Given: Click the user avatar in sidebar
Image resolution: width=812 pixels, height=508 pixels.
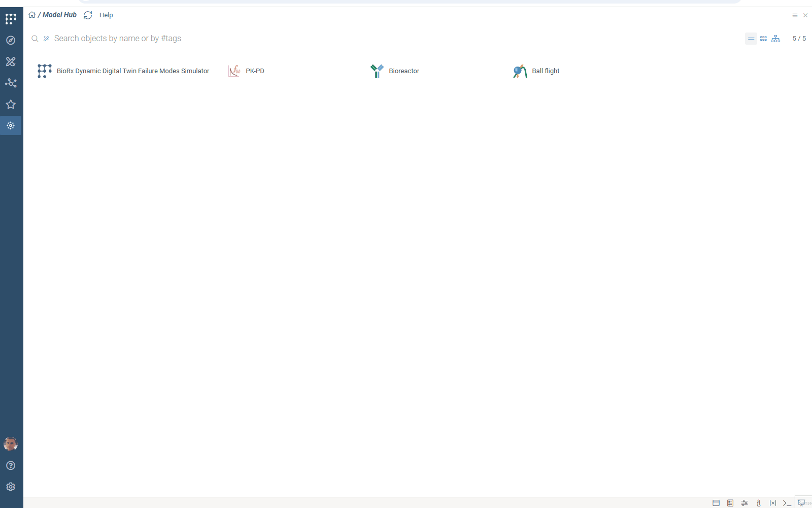Looking at the screenshot, I should (x=11, y=443).
